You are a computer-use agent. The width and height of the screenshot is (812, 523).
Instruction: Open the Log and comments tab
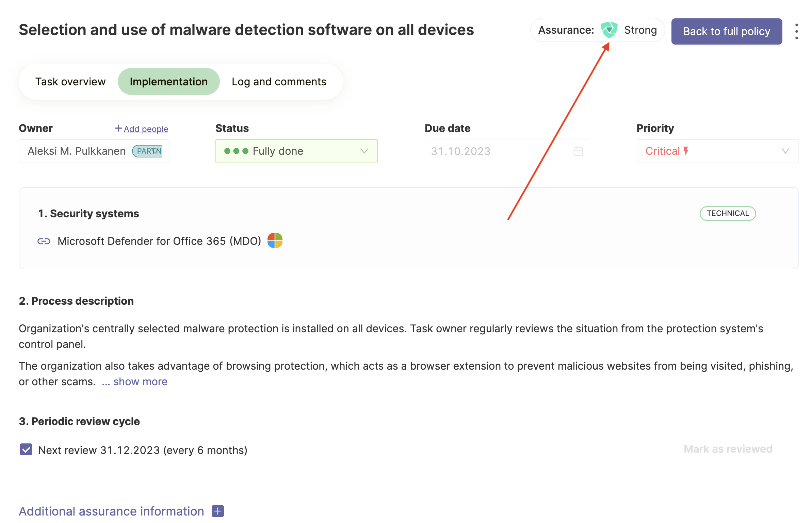(x=279, y=82)
